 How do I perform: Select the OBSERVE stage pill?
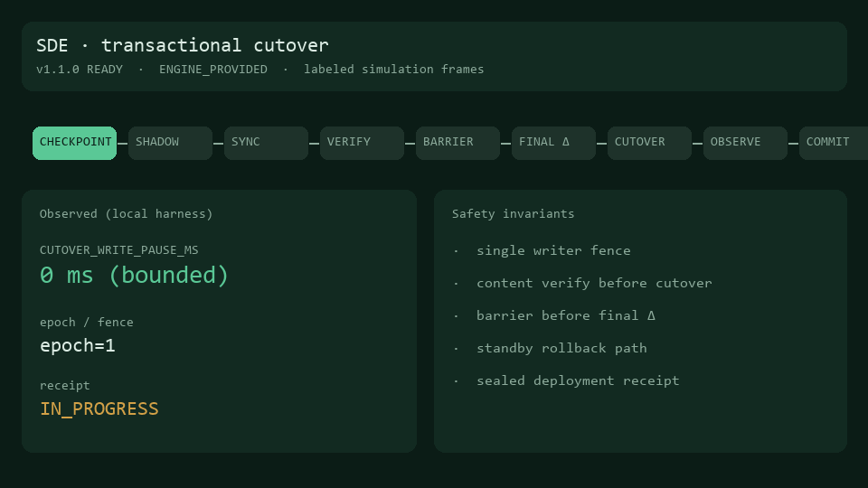(745, 143)
